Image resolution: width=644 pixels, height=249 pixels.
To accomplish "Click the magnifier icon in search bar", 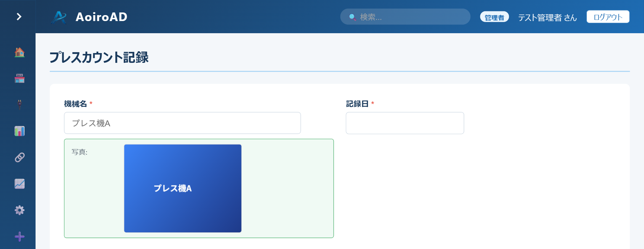I will point(353,17).
